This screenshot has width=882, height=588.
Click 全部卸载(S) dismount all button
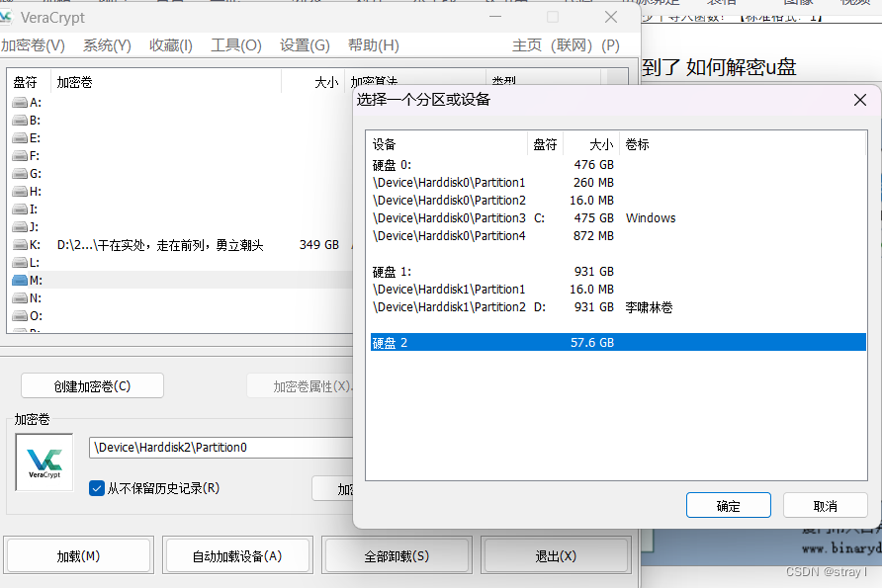click(x=397, y=556)
